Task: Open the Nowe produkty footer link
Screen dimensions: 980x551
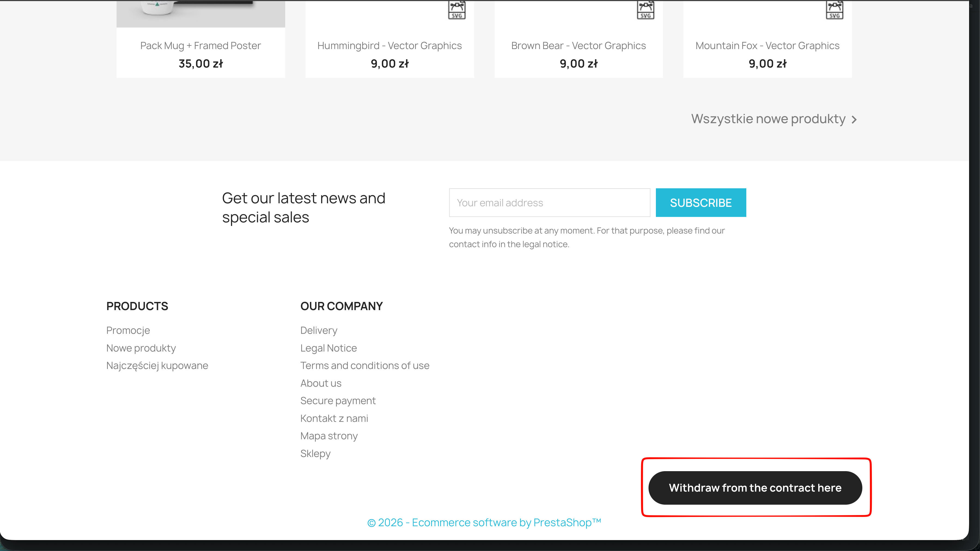Action: tap(141, 348)
